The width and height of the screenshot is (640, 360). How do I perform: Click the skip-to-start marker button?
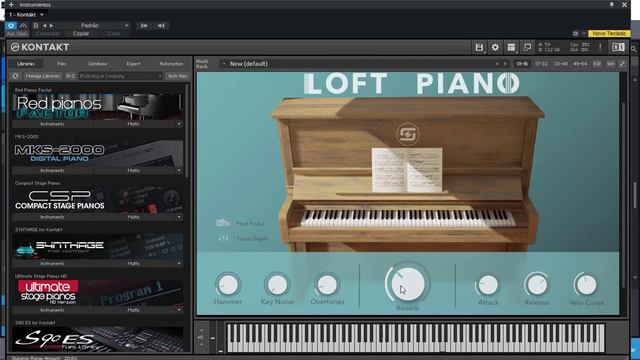(144, 25)
